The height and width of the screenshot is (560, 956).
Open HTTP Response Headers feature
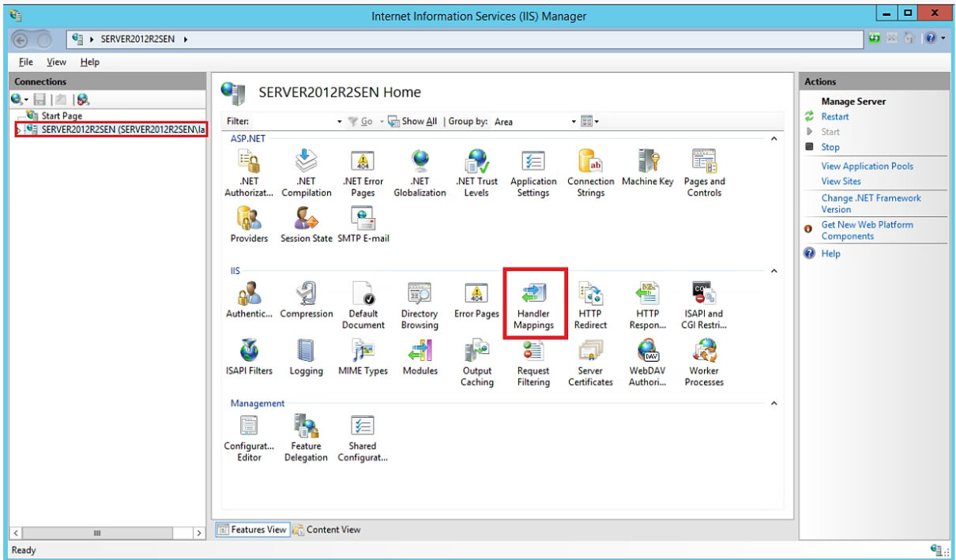point(648,306)
